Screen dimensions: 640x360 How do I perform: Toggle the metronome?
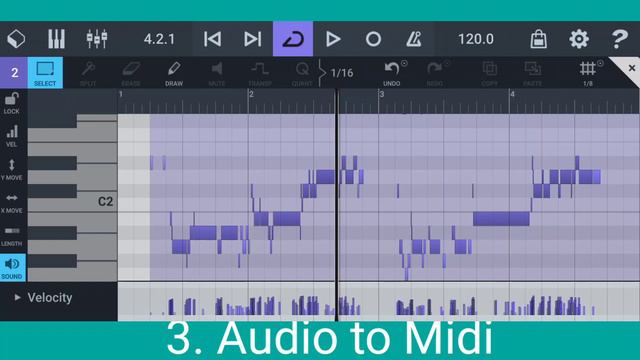(413, 39)
